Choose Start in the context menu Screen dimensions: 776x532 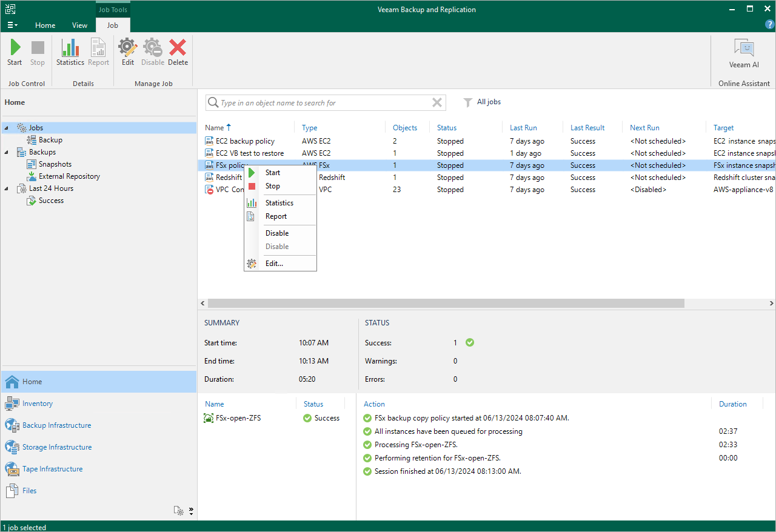(280, 173)
